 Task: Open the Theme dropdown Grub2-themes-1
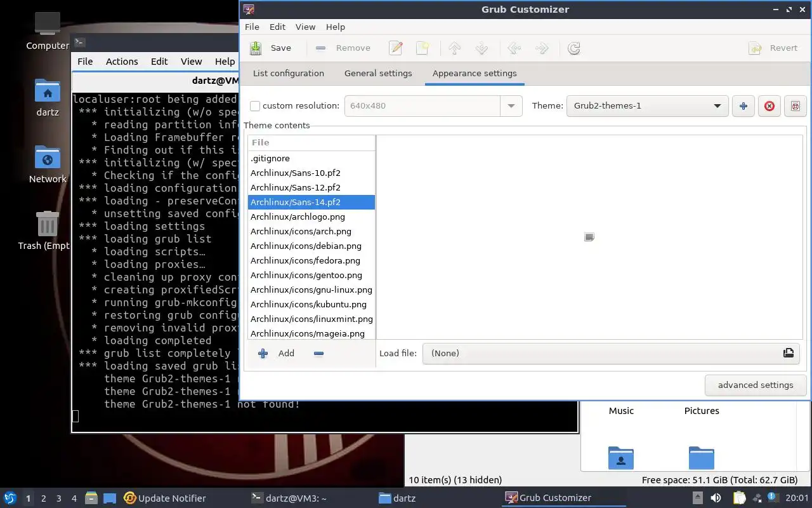(647, 106)
